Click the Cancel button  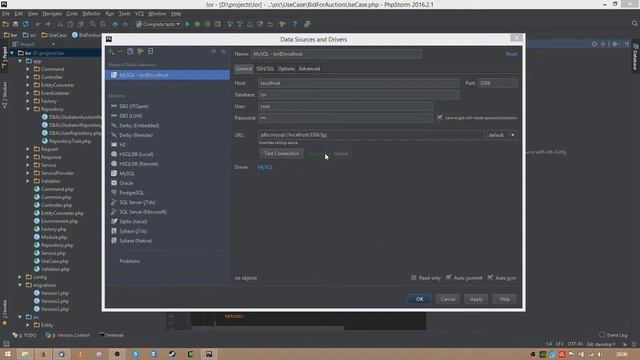click(x=448, y=299)
